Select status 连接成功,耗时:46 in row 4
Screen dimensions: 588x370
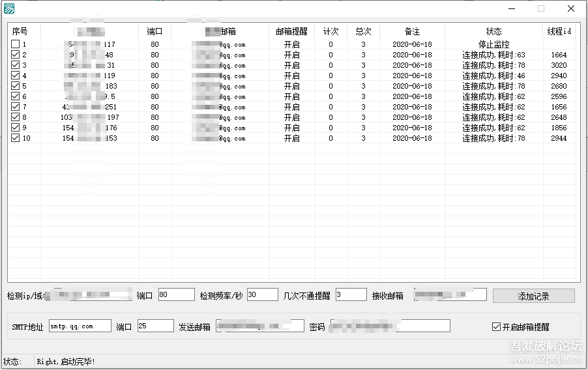[493, 76]
